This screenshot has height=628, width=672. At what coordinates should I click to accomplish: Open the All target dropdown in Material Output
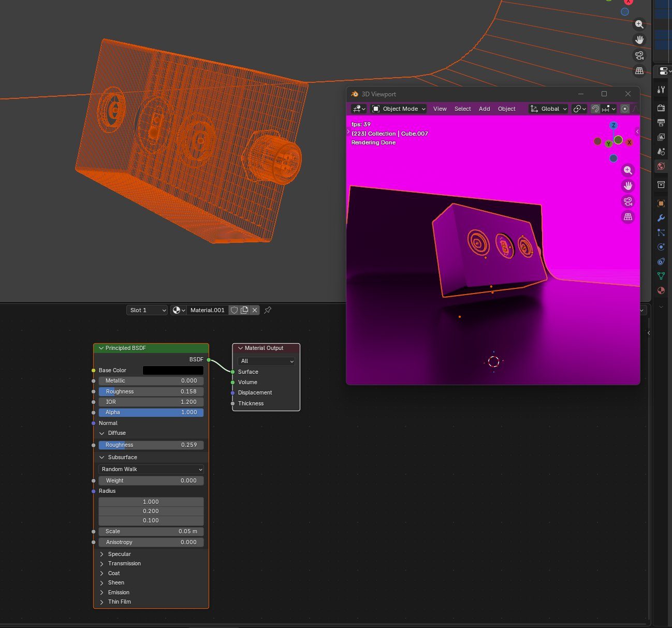click(x=266, y=361)
